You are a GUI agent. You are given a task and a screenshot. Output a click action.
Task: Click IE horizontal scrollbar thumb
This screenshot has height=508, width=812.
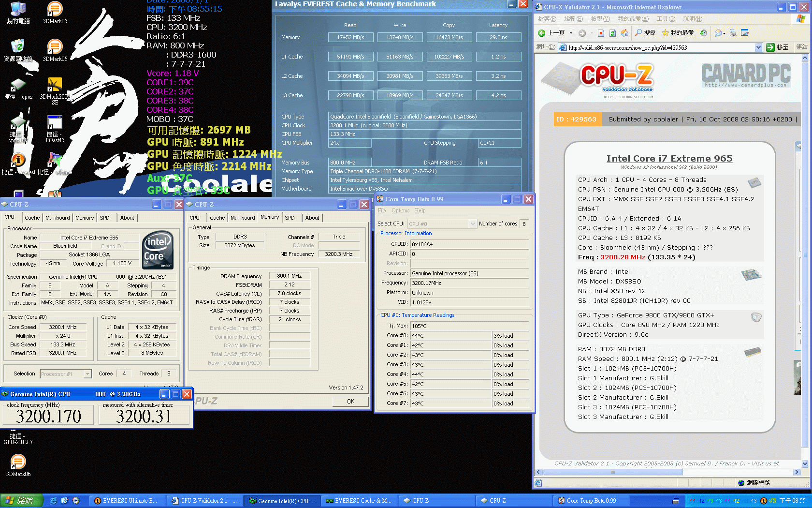(x=613, y=472)
